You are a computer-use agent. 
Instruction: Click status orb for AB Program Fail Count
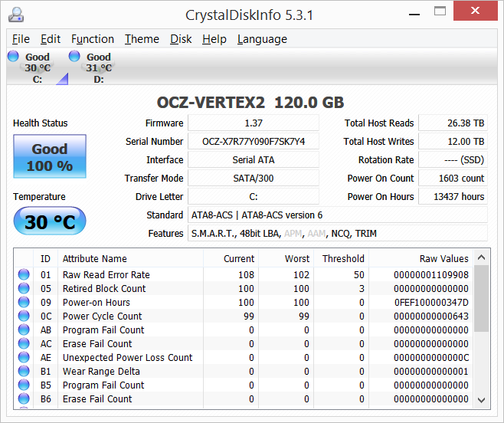(24, 330)
